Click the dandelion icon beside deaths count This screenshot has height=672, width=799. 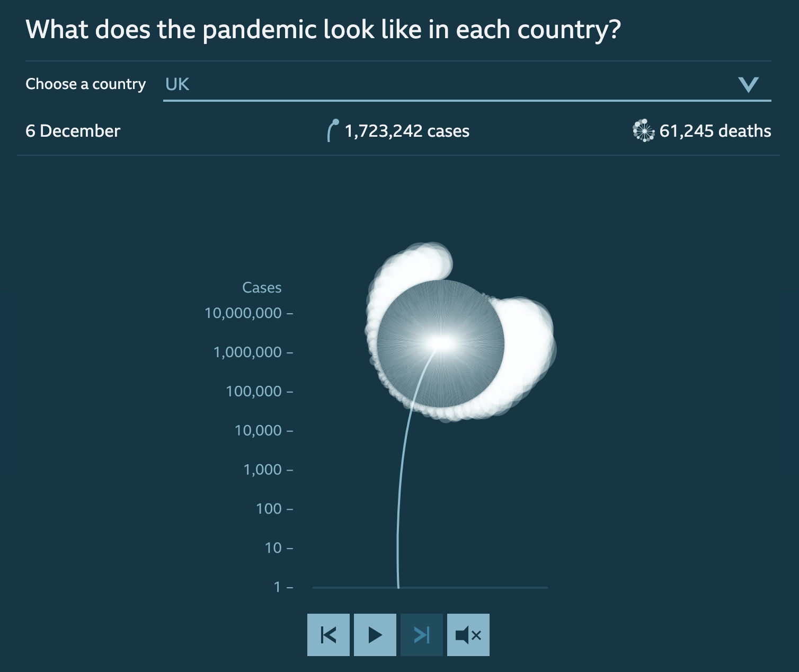pos(644,130)
